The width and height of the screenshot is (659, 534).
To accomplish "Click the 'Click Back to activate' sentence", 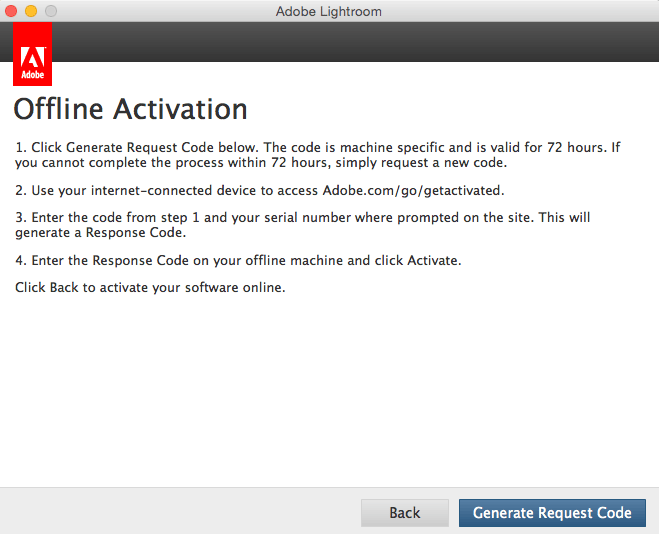I will 150,287.
